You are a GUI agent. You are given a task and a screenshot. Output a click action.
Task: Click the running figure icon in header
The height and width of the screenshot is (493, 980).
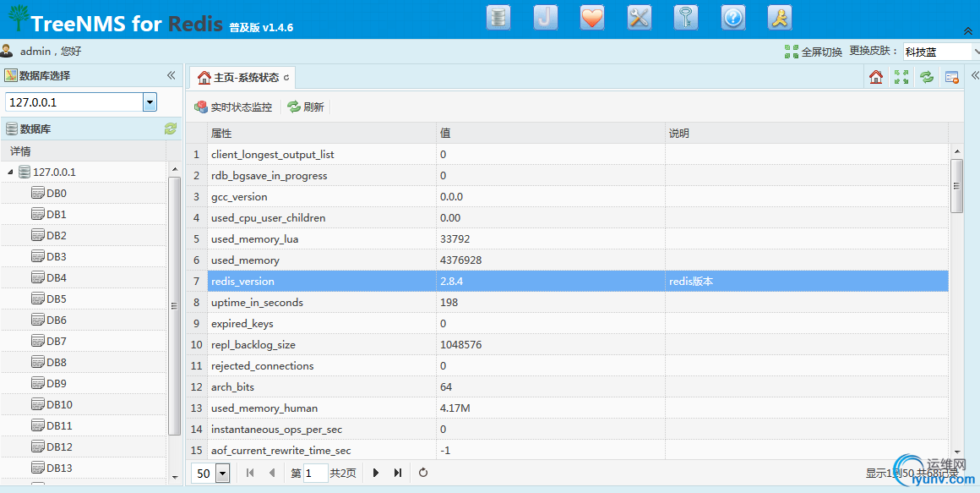[x=780, y=18]
